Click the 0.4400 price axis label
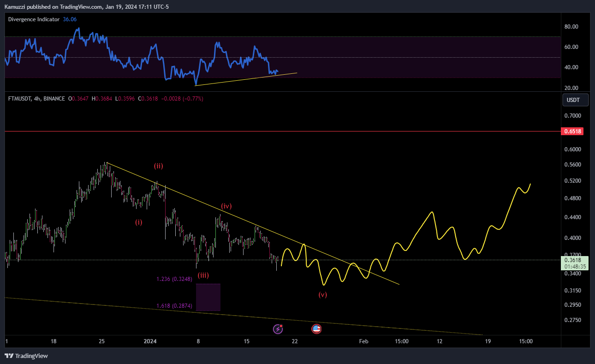 point(572,217)
